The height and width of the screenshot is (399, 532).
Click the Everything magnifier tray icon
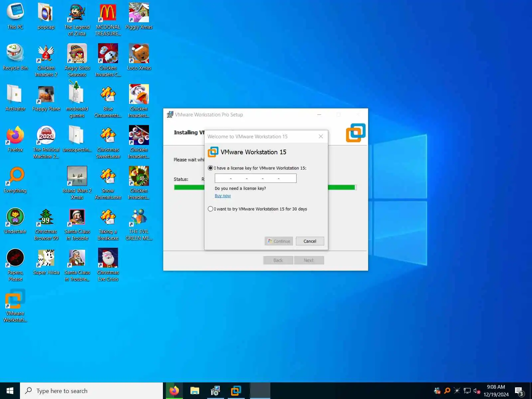[447, 391]
